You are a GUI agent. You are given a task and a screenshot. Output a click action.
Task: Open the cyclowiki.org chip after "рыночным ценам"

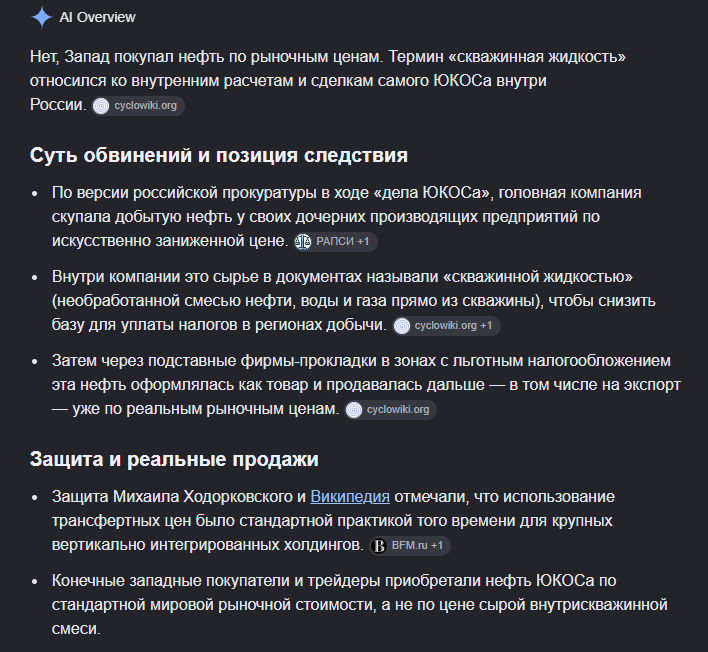(391, 410)
